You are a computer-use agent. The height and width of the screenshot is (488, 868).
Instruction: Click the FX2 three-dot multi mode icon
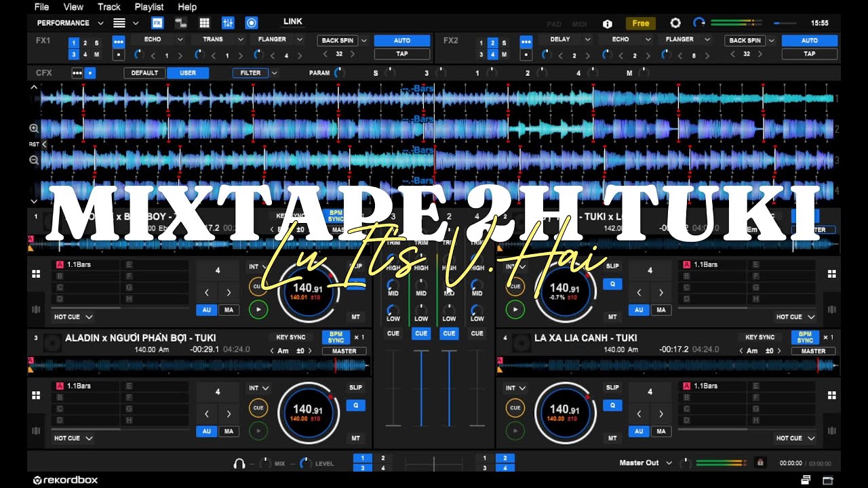coord(526,41)
